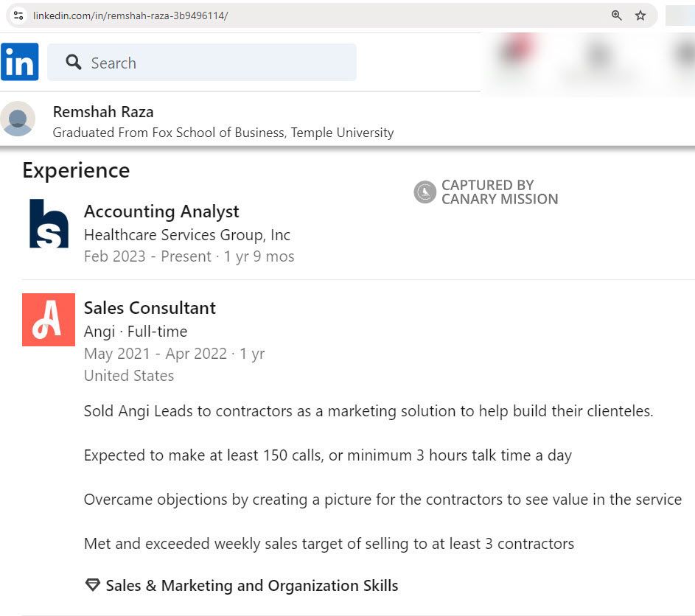695x616 pixels.
Task: Click the Canary Mission clock watermark icon
Action: click(424, 192)
